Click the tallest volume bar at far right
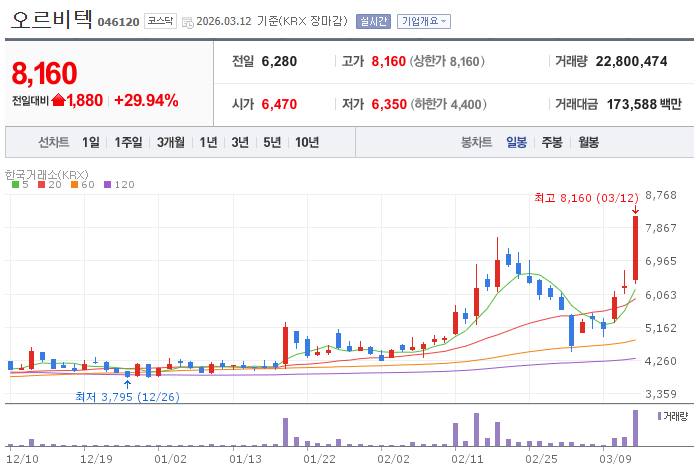694x475 pixels. 635,428
